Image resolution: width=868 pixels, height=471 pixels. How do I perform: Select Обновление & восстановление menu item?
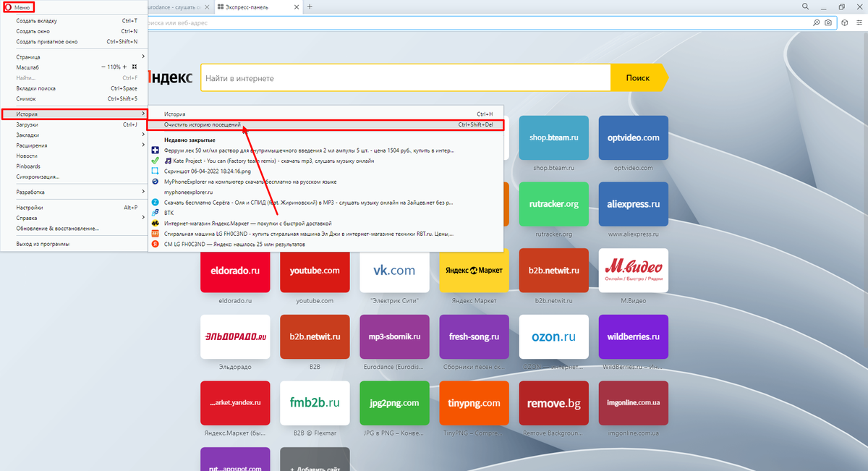pyautogui.click(x=74, y=228)
